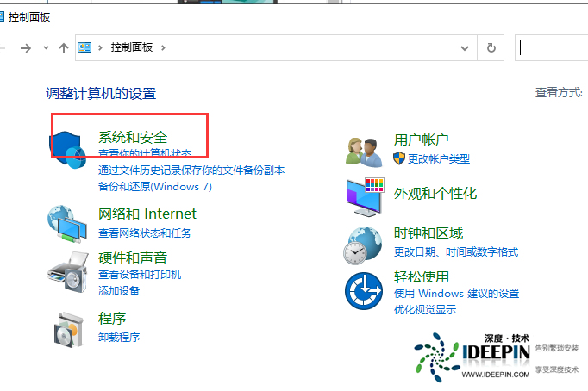Click the Control Panel icon in address bar

(84, 47)
